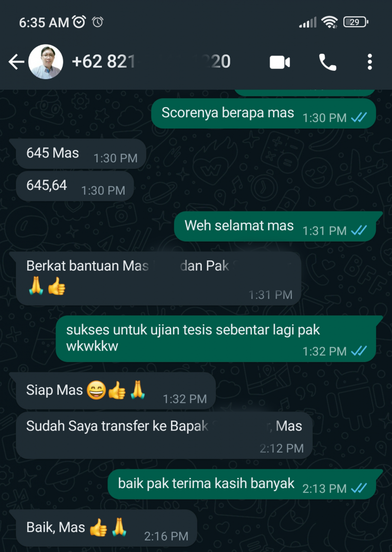Tap the battery indicator showing 29

click(x=356, y=22)
